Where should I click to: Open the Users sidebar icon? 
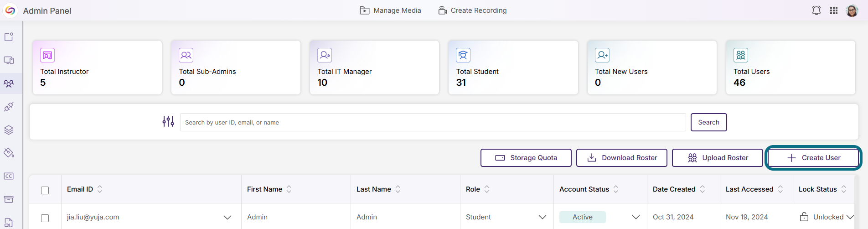[9, 83]
